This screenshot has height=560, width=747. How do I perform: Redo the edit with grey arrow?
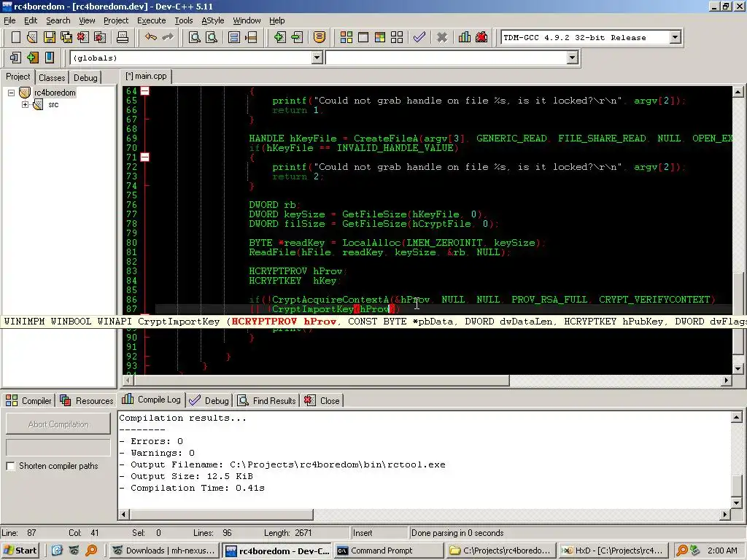tap(168, 37)
